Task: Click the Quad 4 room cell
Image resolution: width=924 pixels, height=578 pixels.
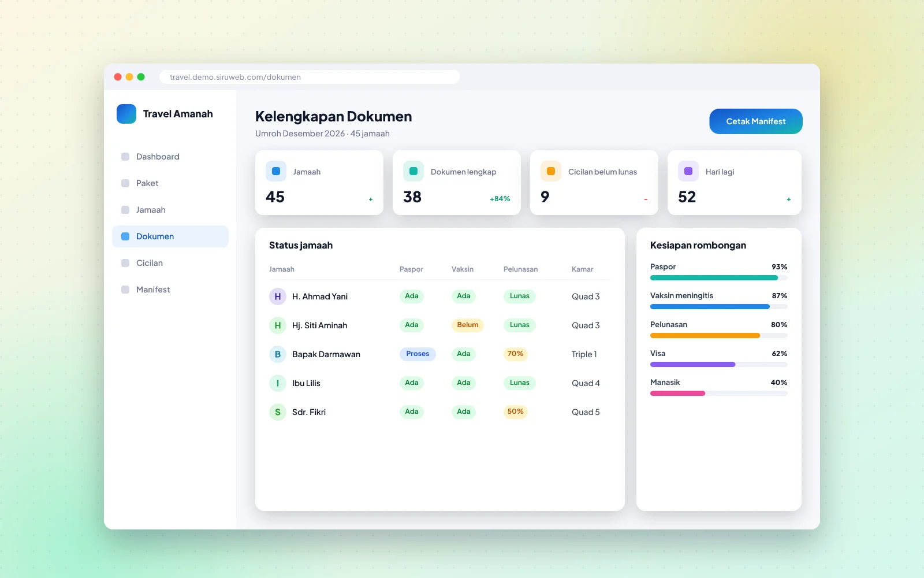Action: [x=586, y=383]
